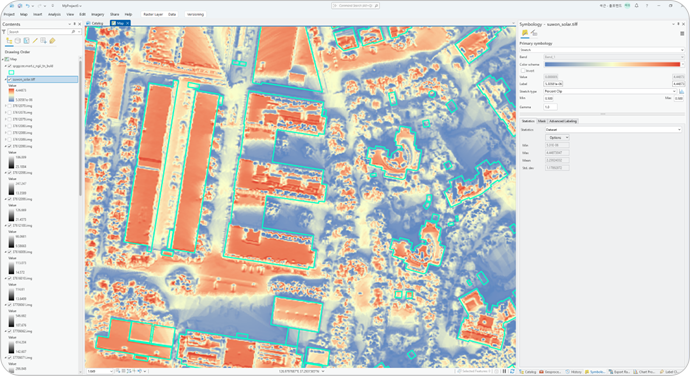Click the blue-to-red Color scheme ramp
690x376 pixels.
pos(612,64)
